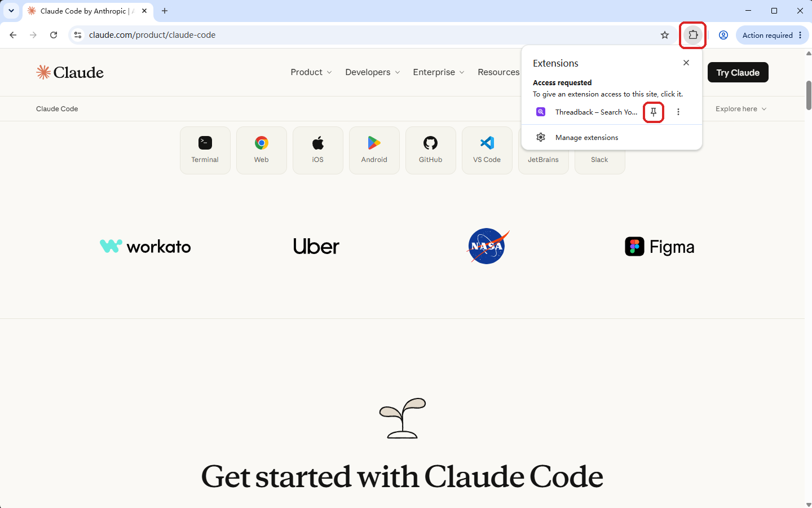Expand the Product menu
Image resolution: width=812 pixels, height=508 pixels.
[311, 72]
